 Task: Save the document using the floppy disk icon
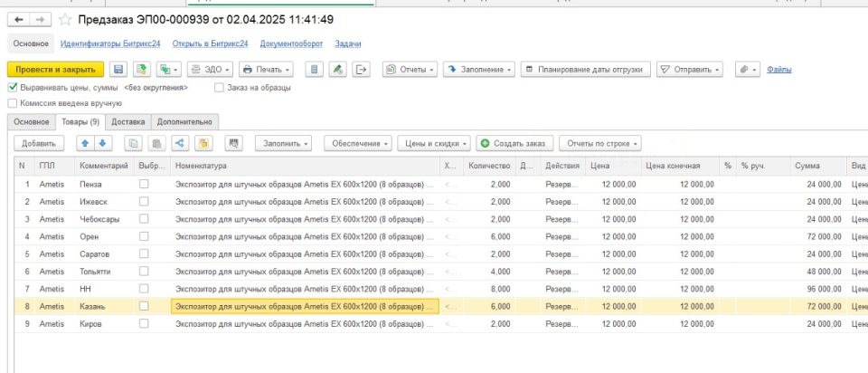(x=118, y=70)
